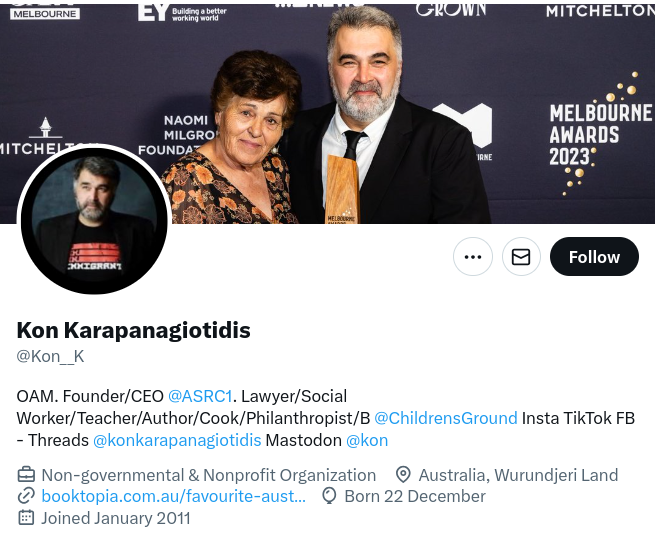Visit the @ChildrensGround profile link
The height and width of the screenshot is (540, 655).
(446, 418)
